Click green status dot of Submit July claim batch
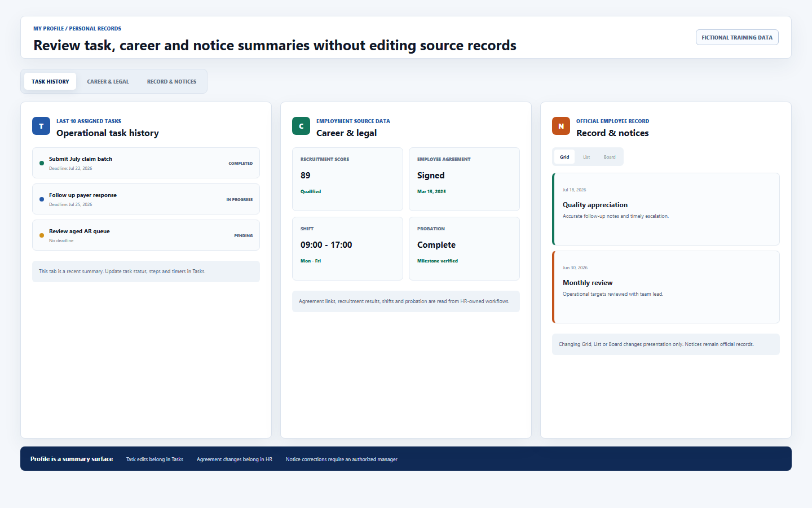Screen dimensions: 812x508 [42, 163]
